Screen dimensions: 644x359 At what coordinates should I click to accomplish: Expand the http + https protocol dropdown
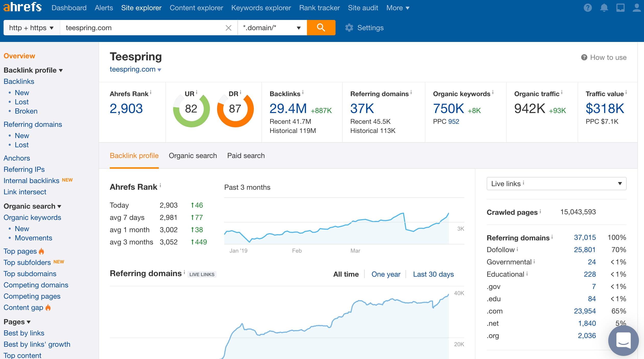[31, 27]
